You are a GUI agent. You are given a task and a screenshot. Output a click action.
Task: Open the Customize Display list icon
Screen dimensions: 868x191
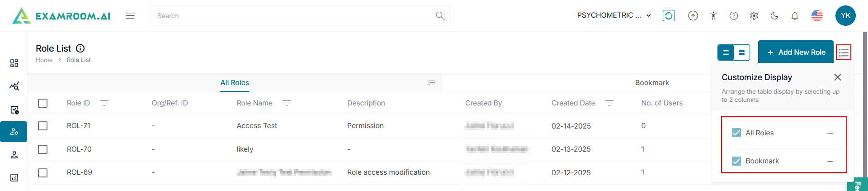844,53
